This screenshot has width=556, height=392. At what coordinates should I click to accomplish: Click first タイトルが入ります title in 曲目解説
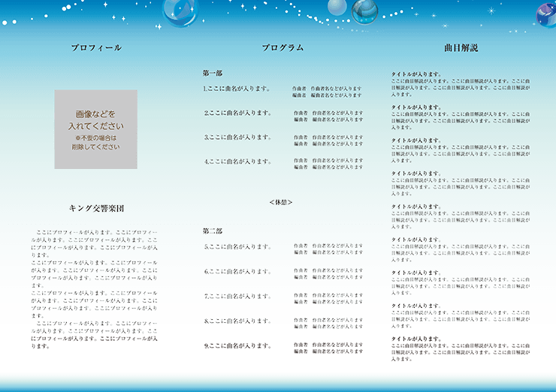[x=416, y=74]
